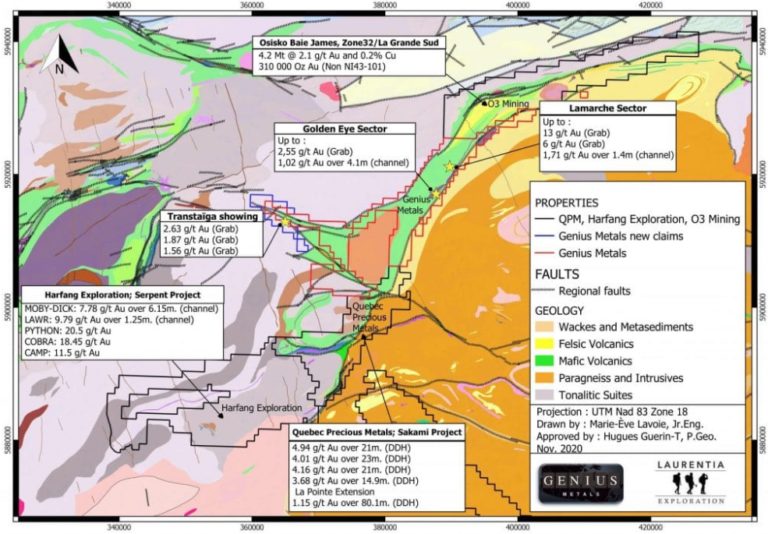Click the GEOLOGY legend heading
The width and height of the screenshot is (768, 534).
tap(559, 311)
